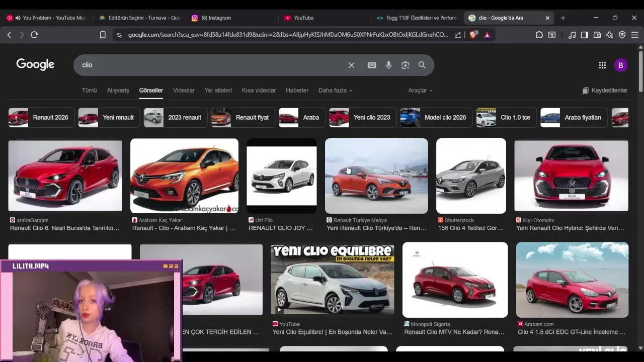Open Monopoli Sigorta red Clio image

pos(455,280)
